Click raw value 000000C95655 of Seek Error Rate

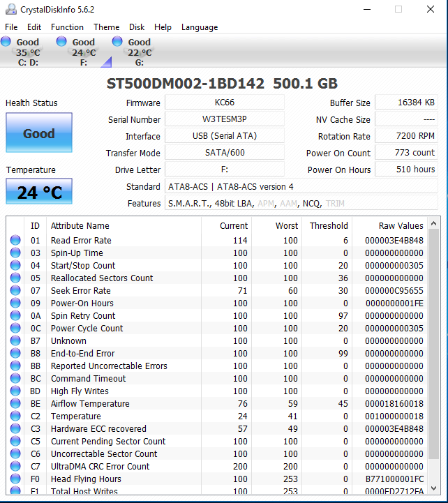pyautogui.click(x=394, y=290)
